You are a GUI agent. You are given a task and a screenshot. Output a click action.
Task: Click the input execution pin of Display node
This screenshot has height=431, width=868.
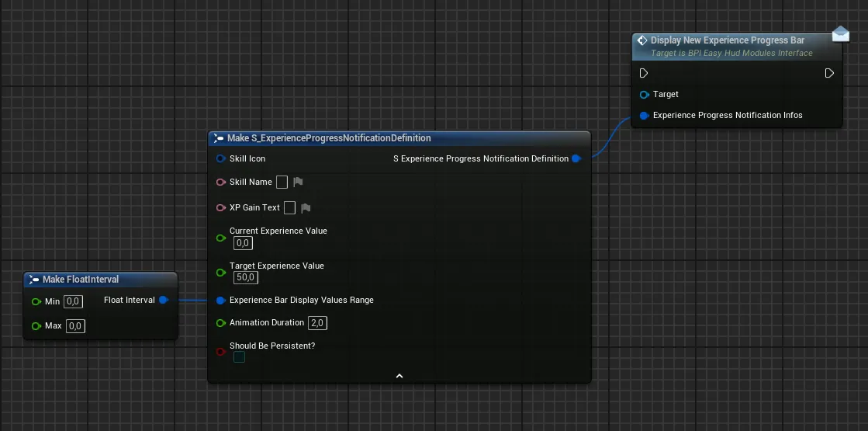[644, 73]
